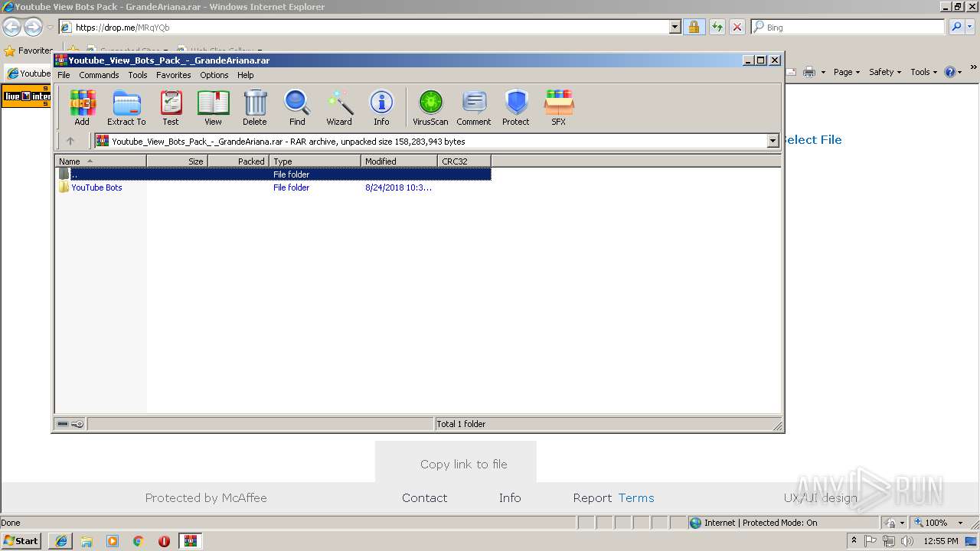The image size is (980, 551).
Task: Click the search magnifier button
Action: (x=956, y=28)
